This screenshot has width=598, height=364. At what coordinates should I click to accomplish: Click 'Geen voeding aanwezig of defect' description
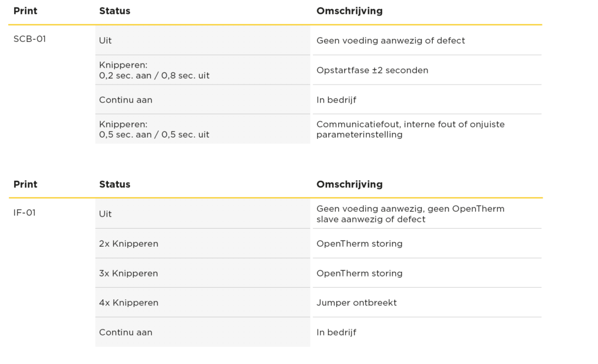(391, 40)
